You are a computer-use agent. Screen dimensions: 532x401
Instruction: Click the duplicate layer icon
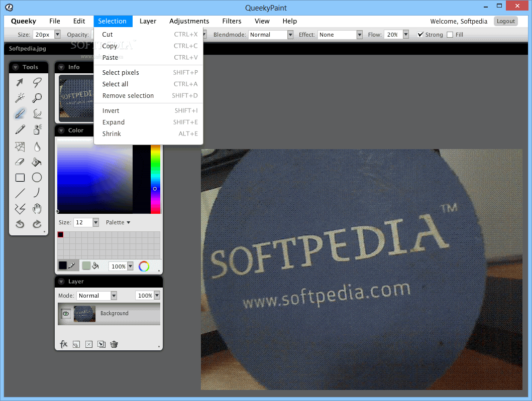[x=101, y=344]
